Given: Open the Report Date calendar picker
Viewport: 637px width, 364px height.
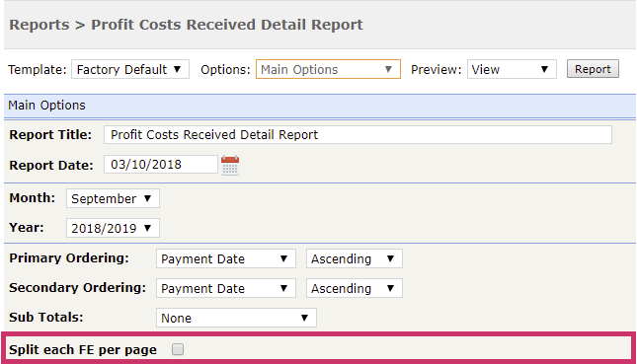Looking at the screenshot, I should tap(230, 165).
